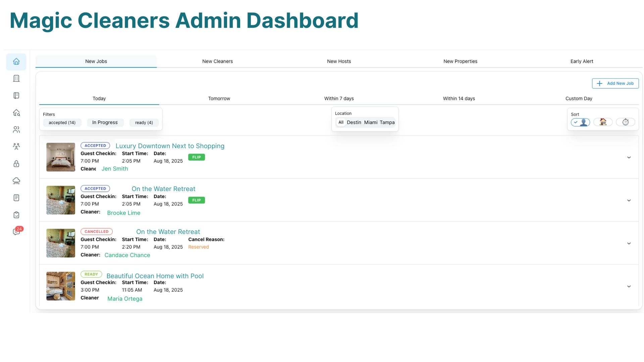Open the users sidebar icon
This screenshot has width=644, height=362.
click(16, 130)
